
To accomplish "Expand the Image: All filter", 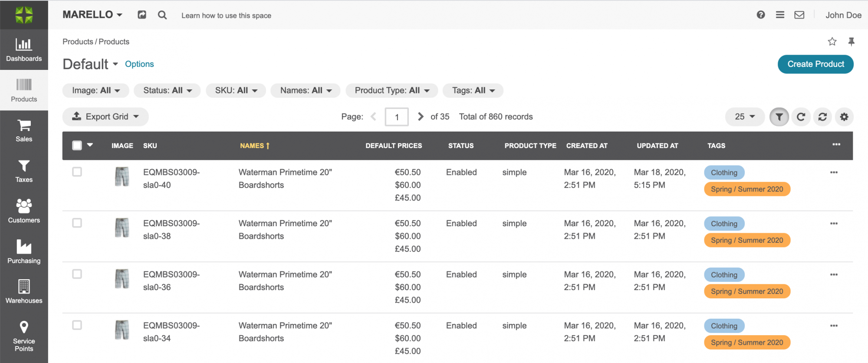I will point(96,90).
